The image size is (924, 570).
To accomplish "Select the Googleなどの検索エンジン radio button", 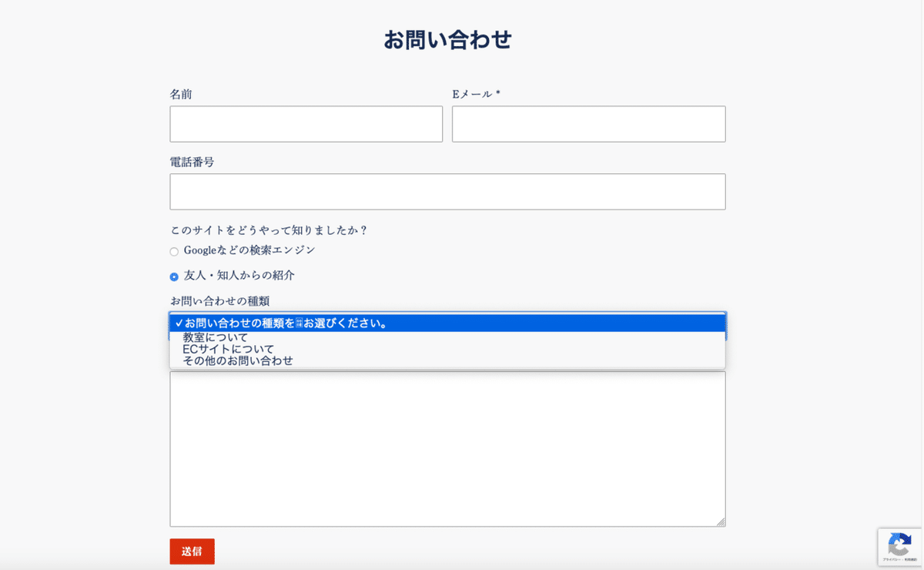I will (173, 251).
